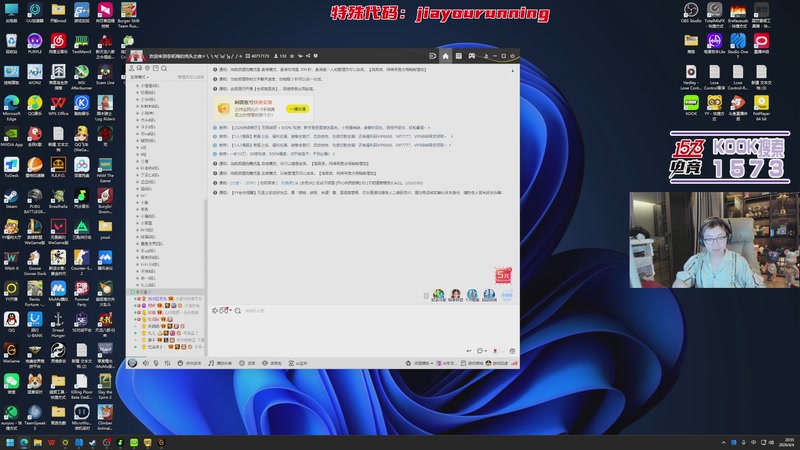Open the Windows Start menu
Screen dimensions: 800x450
[x=10, y=443]
